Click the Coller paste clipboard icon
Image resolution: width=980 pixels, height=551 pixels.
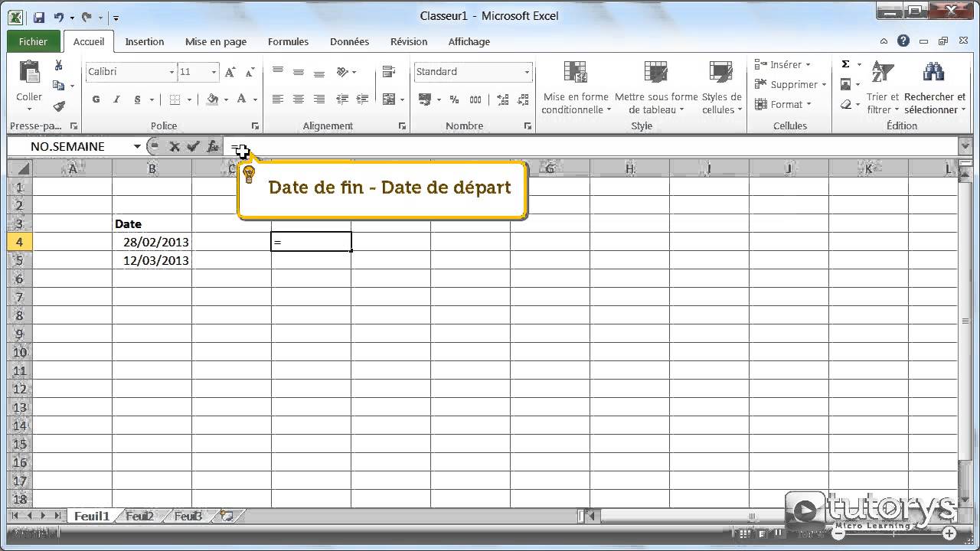pos(29,72)
